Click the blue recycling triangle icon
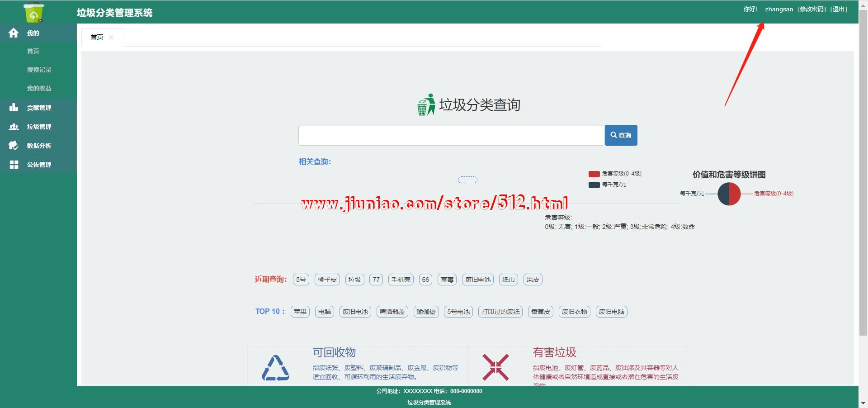This screenshot has height=408, width=868. [275, 368]
